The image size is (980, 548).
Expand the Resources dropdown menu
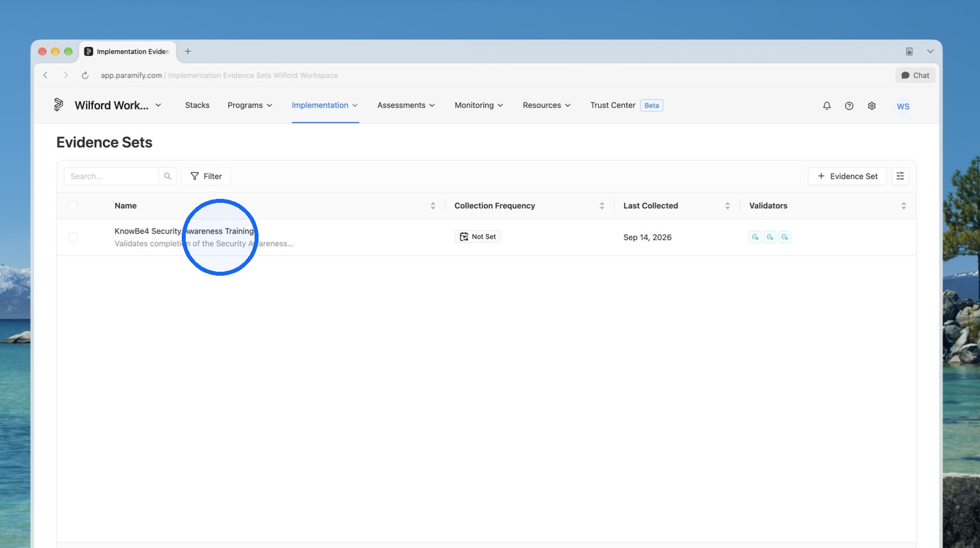pyautogui.click(x=547, y=105)
